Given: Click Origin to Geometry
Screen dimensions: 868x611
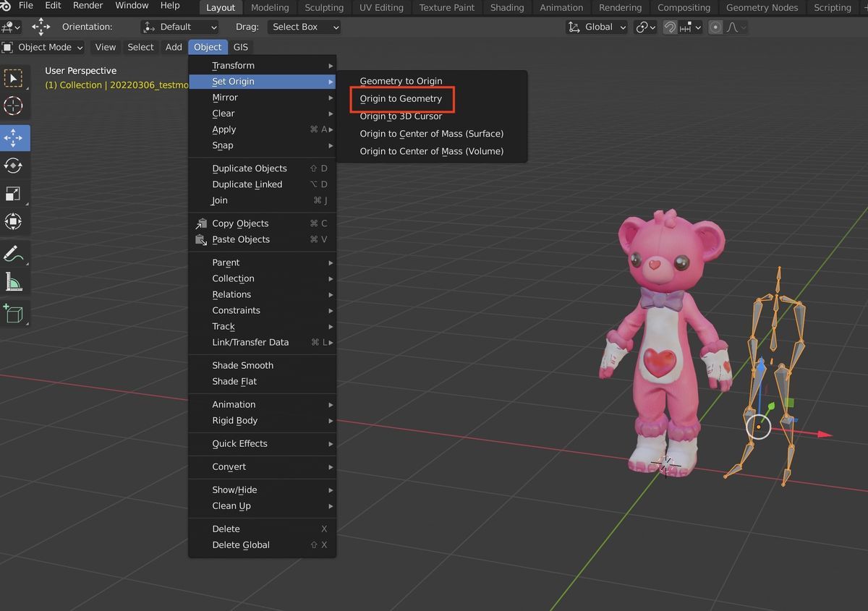Looking at the screenshot, I should tap(401, 98).
